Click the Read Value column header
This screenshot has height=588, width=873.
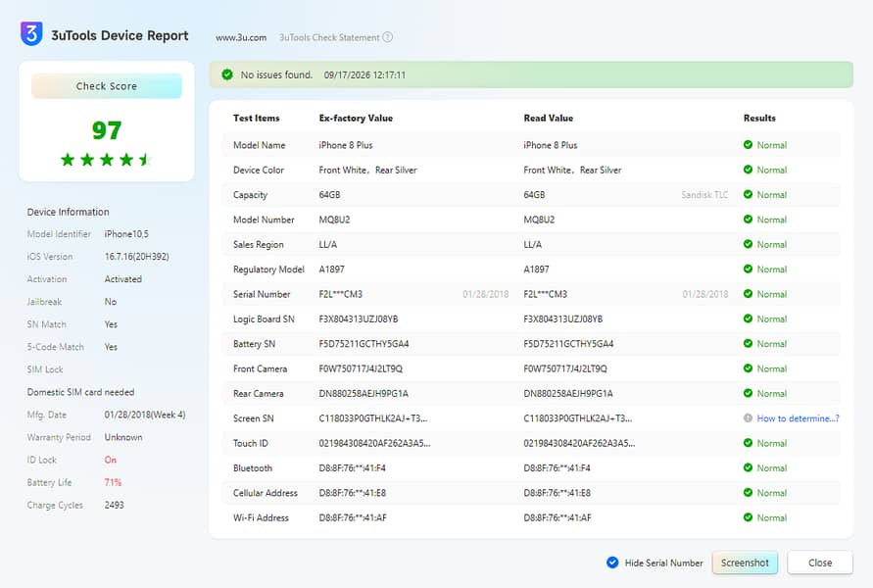click(548, 118)
